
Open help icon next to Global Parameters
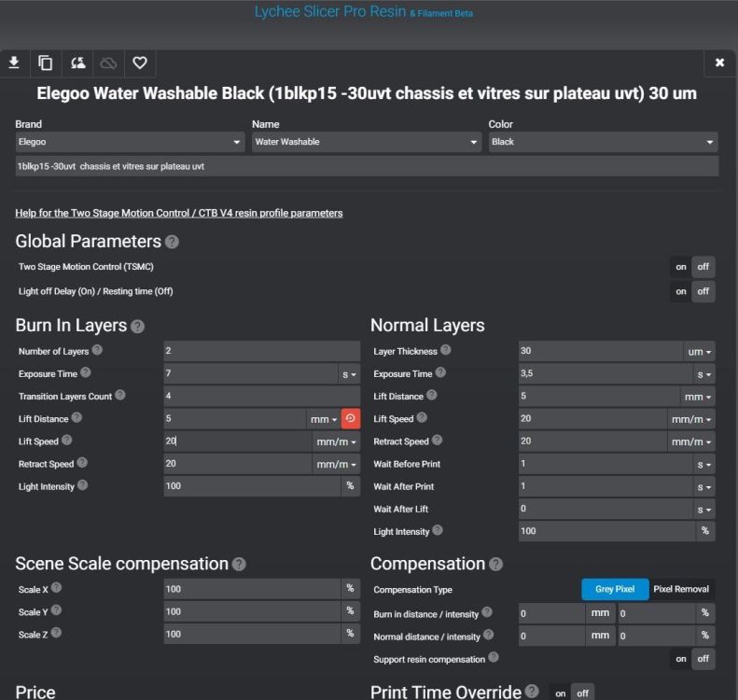[x=173, y=242]
